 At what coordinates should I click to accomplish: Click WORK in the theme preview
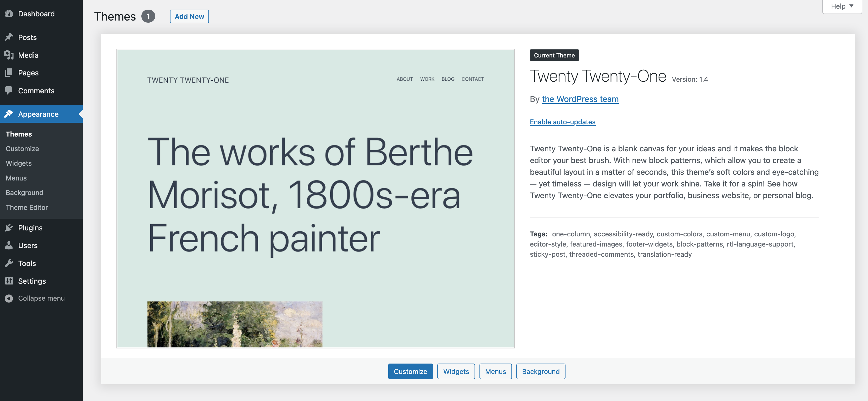click(427, 79)
